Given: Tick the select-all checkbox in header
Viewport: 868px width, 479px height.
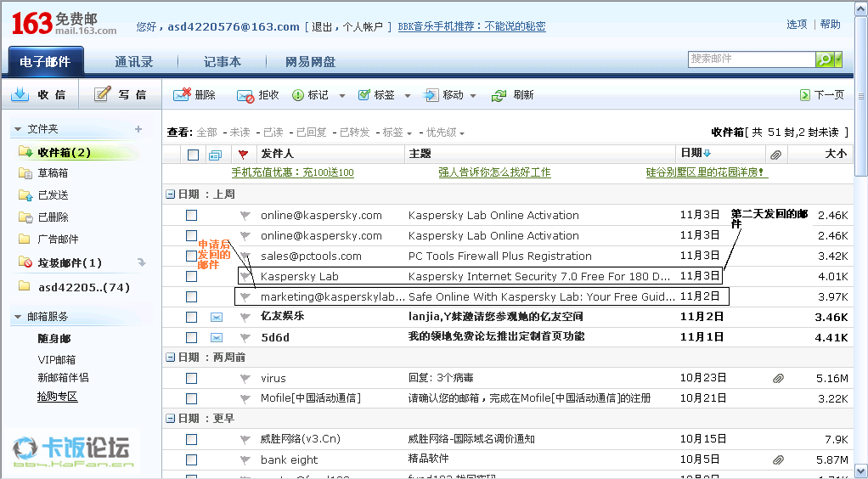Looking at the screenshot, I should (x=193, y=155).
